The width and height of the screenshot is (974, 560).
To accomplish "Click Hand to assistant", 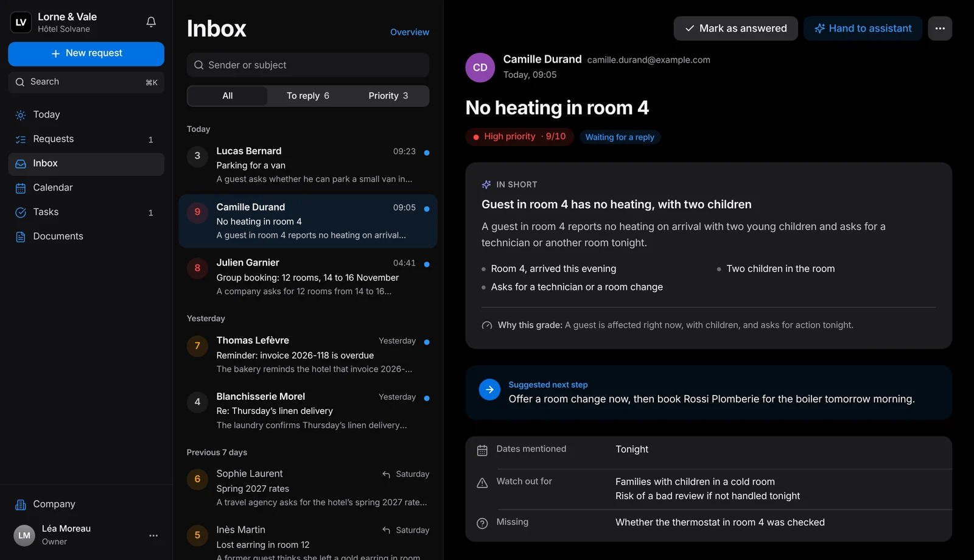I will click(x=863, y=29).
